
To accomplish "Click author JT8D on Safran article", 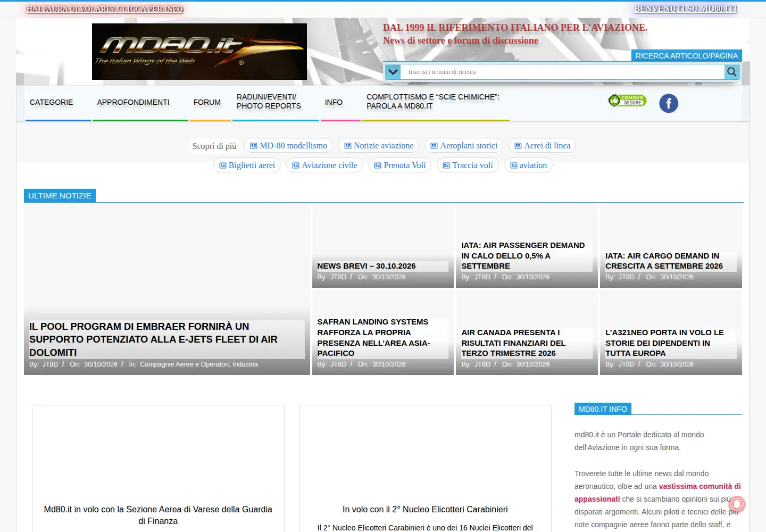I will click(x=338, y=364).
